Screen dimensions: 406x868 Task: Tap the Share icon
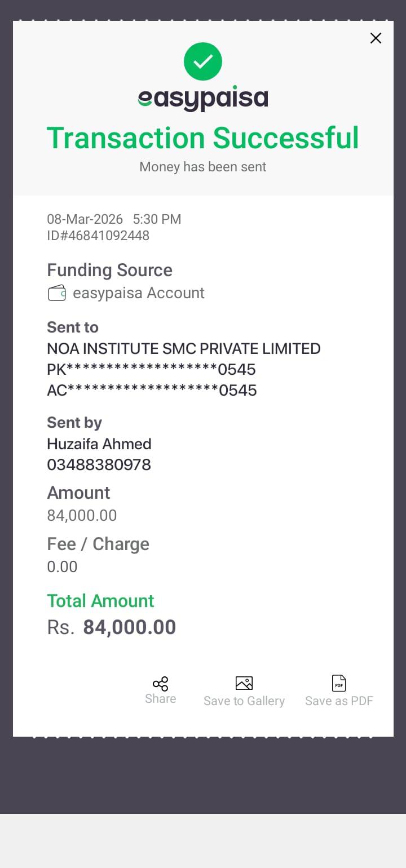[160, 684]
